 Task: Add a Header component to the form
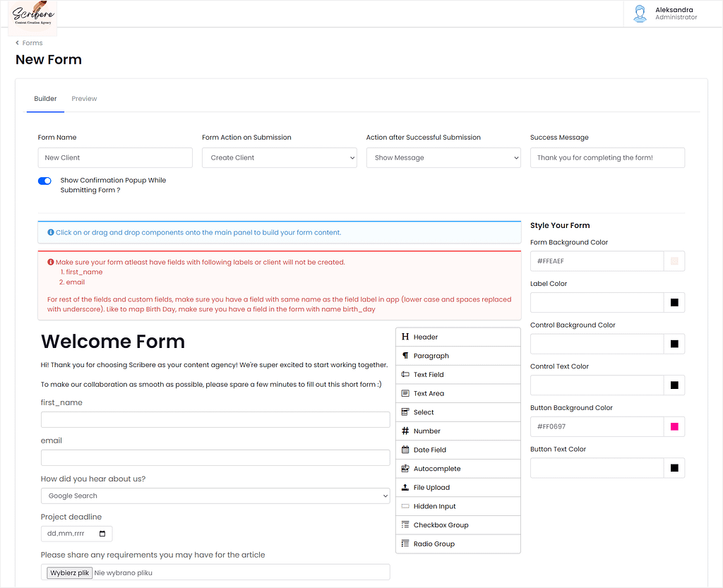coord(458,337)
